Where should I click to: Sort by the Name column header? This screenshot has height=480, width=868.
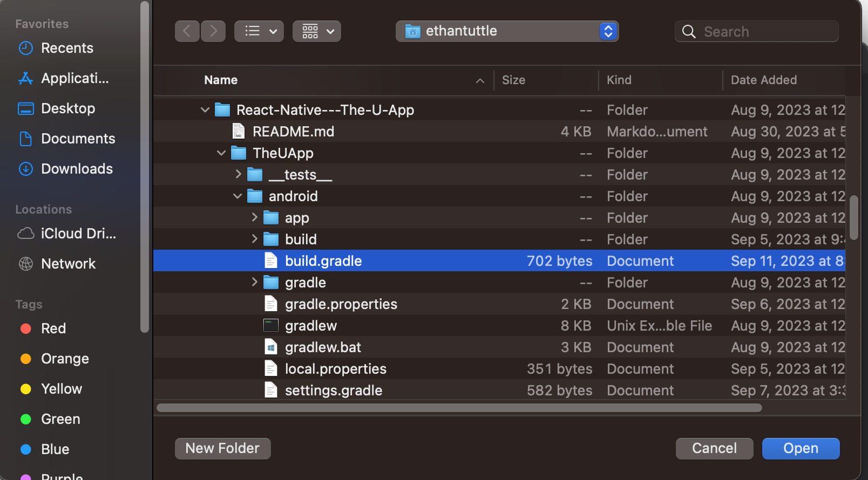point(221,80)
